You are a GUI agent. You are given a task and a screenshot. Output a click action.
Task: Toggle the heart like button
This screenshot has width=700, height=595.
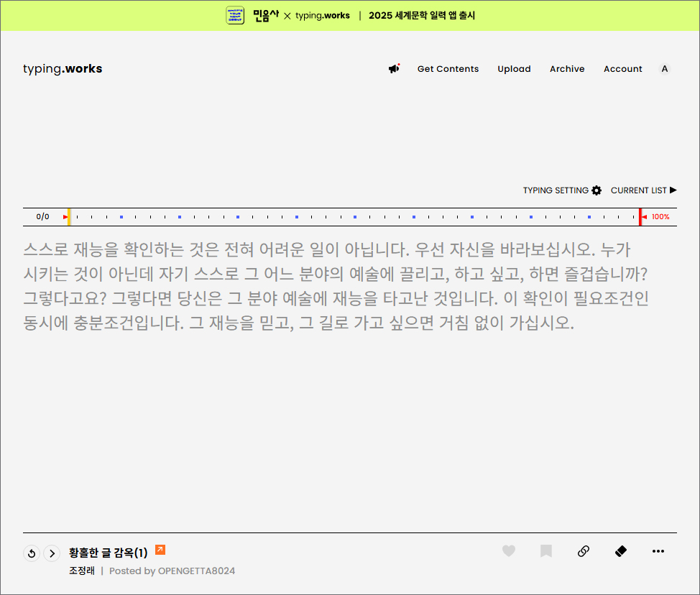tap(509, 551)
